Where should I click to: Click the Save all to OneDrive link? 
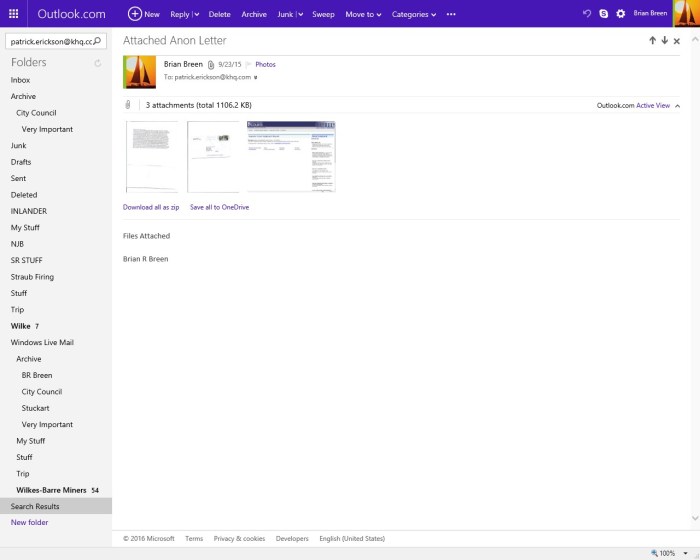pos(219,207)
